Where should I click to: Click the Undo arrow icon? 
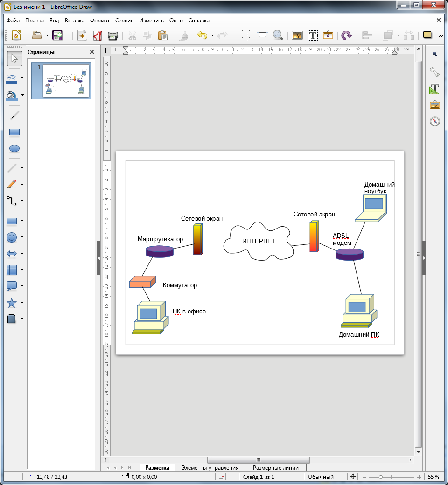pos(202,35)
